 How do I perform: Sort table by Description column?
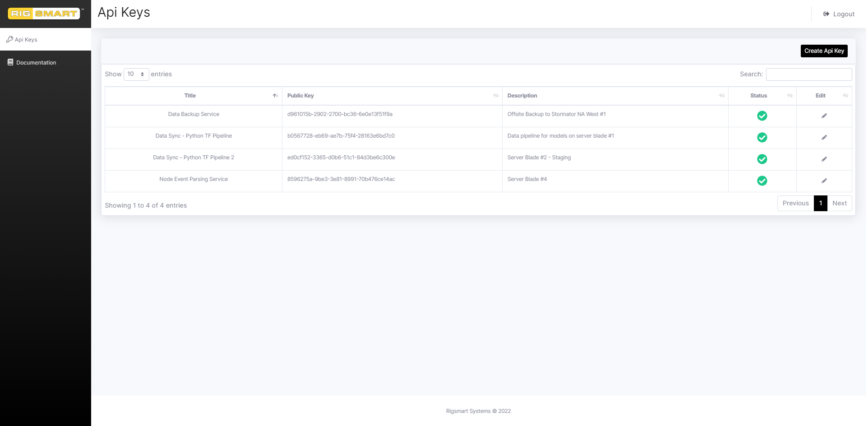point(523,96)
